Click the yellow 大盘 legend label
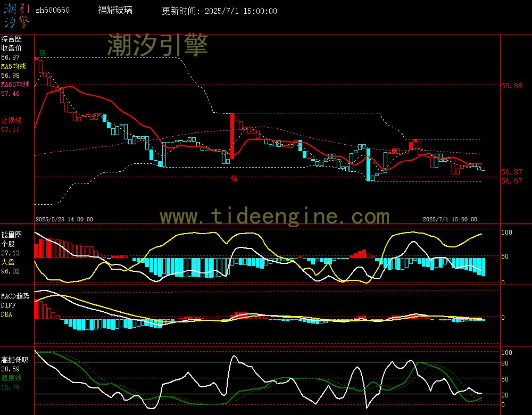Image resolution: width=532 pixels, height=415 pixels. [x=8, y=262]
